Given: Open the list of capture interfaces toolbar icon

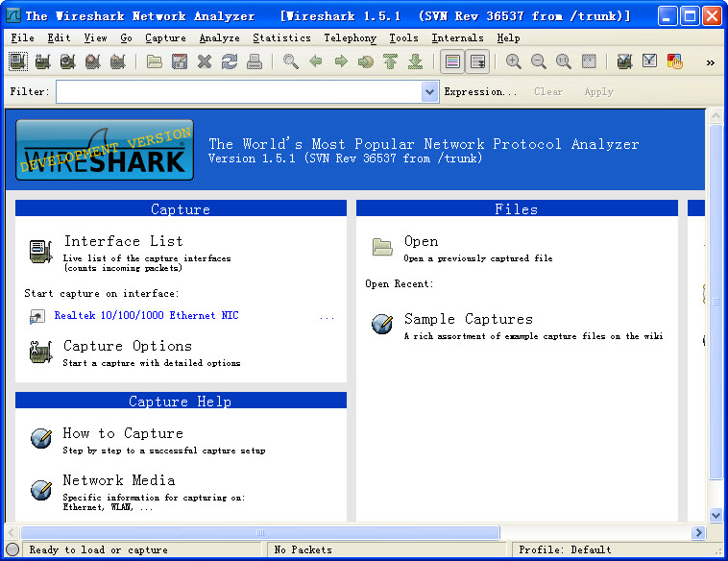Looking at the screenshot, I should click(x=18, y=61).
